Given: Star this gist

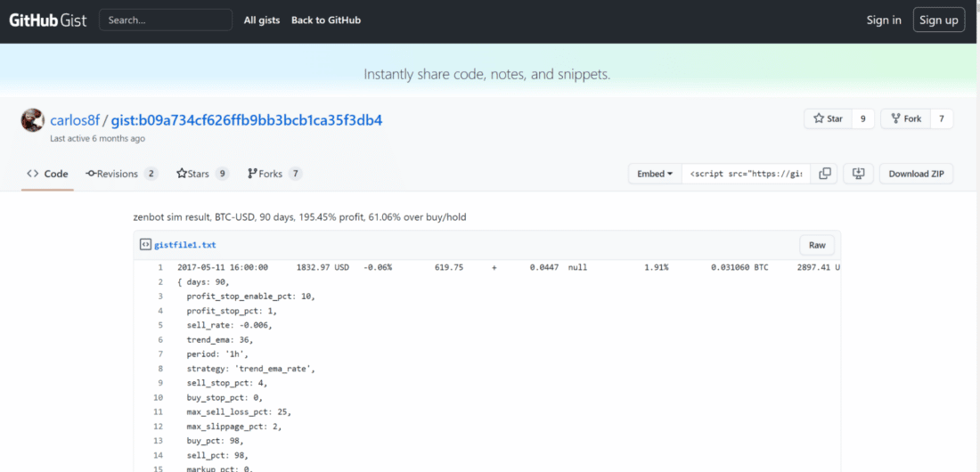Looking at the screenshot, I should [x=828, y=118].
